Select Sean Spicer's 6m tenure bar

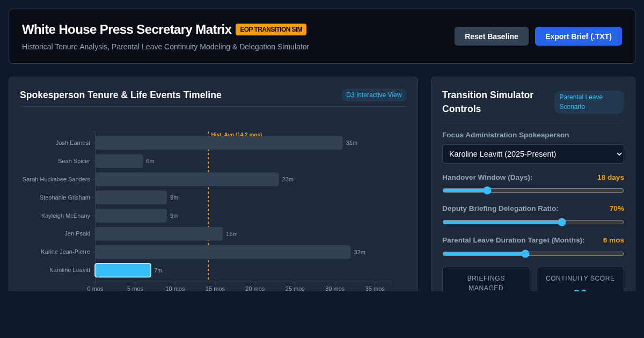tap(119, 161)
